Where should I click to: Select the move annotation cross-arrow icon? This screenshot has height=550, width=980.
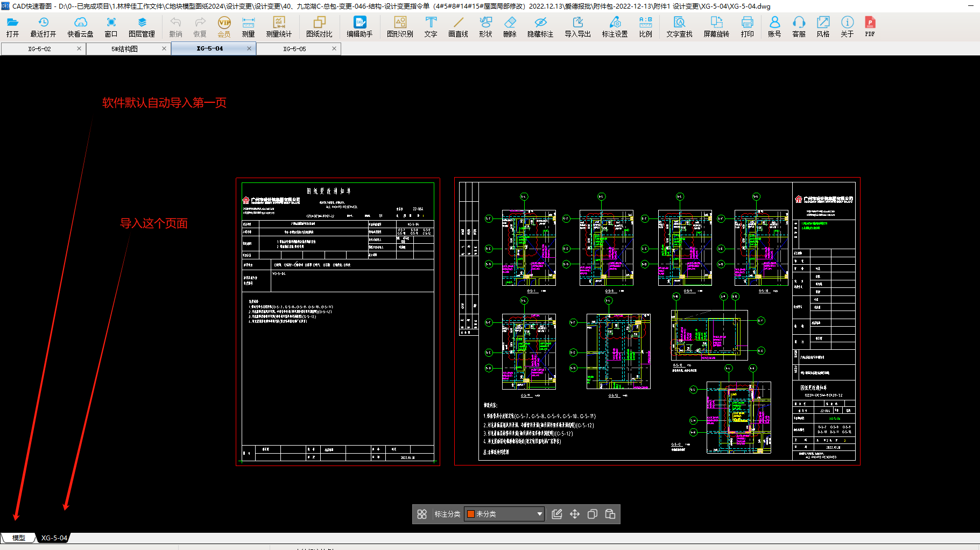tap(575, 514)
